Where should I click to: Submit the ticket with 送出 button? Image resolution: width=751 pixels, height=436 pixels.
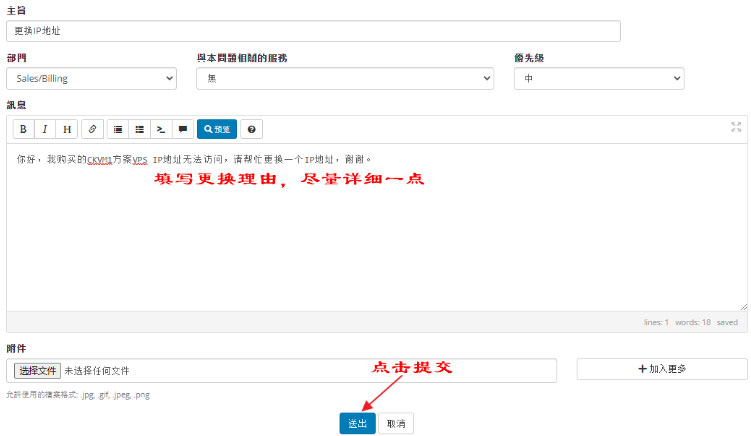point(357,424)
